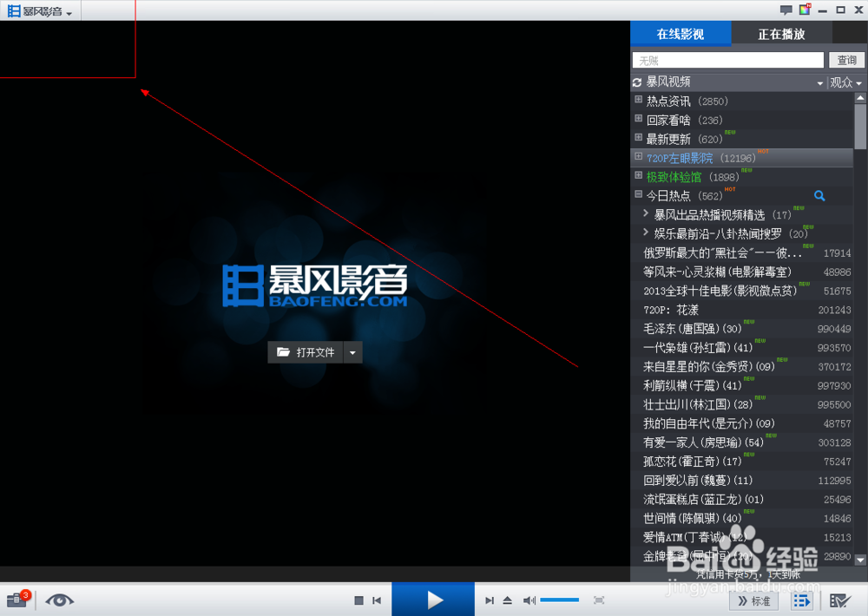The width and height of the screenshot is (868, 616).
Task: Expand the 720P左眼影院 category
Action: click(638, 156)
